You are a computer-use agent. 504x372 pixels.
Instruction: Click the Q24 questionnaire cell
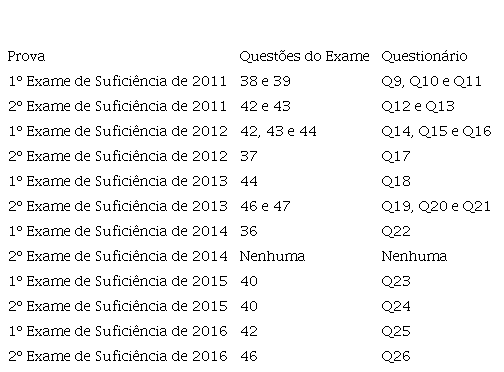[396, 307]
